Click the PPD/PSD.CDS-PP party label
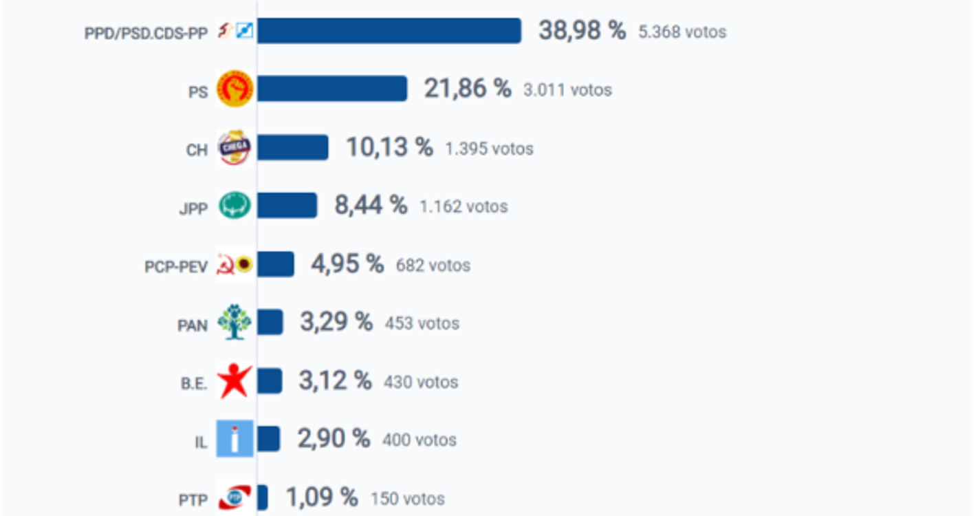 [146, 33]
